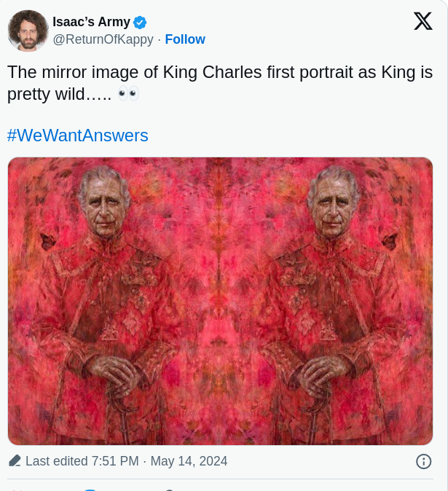Follow the ReturnOfKappy account
The height and width of the screenshot is (491, 448).
tap(185, 39)
